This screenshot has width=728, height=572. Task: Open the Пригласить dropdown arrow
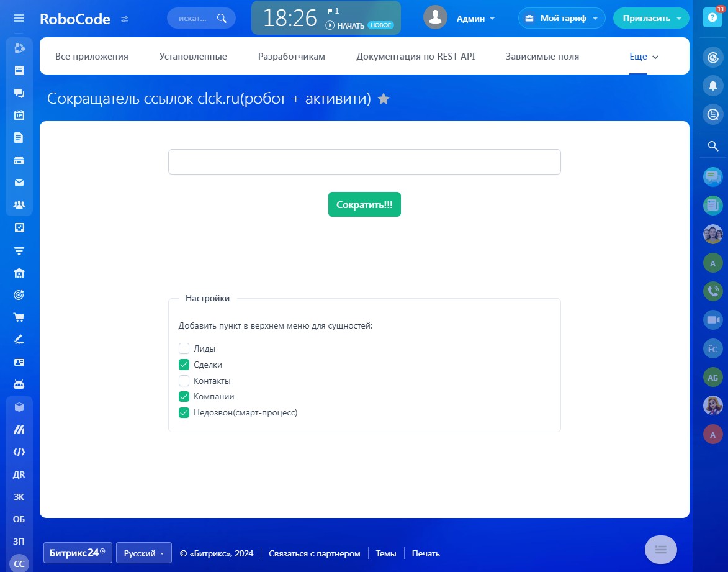coord(679,19)
